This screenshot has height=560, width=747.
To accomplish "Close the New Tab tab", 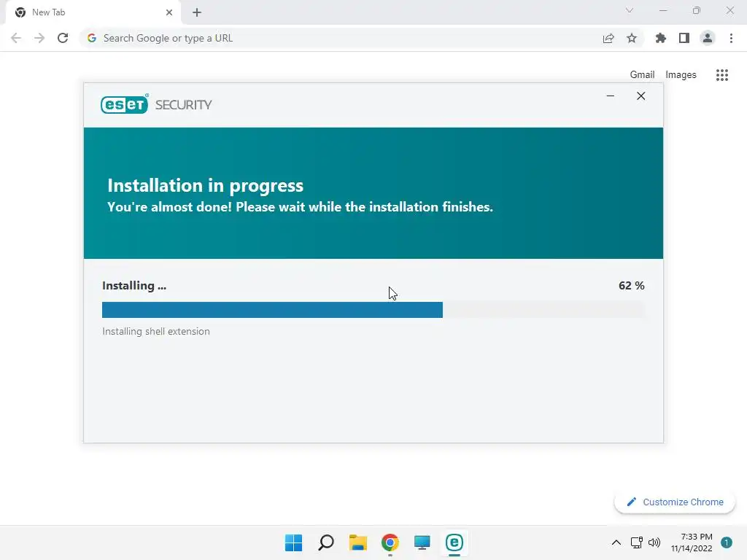I will coord(169,12).
